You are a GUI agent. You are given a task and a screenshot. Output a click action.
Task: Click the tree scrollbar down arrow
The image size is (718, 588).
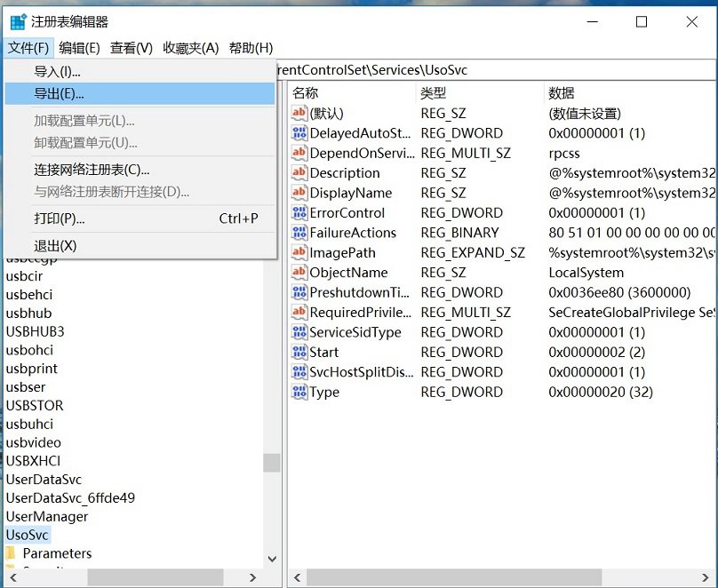(x=273, y=560)
